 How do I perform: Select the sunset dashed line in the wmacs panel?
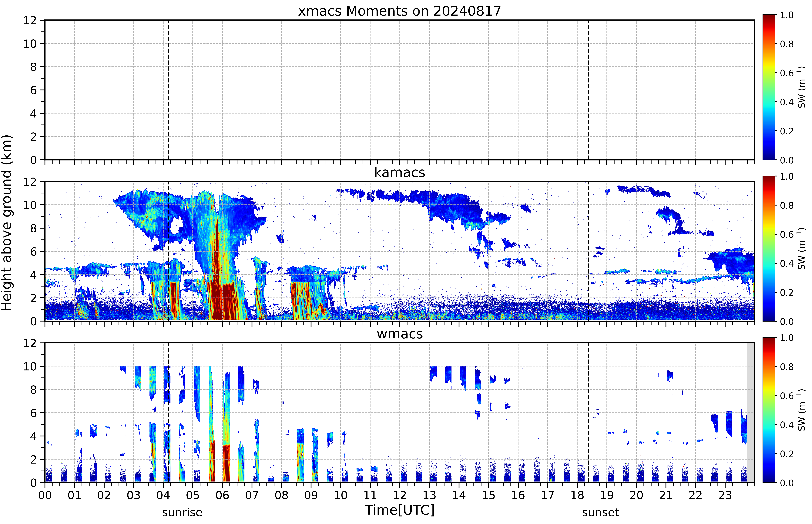pos(589,413)
